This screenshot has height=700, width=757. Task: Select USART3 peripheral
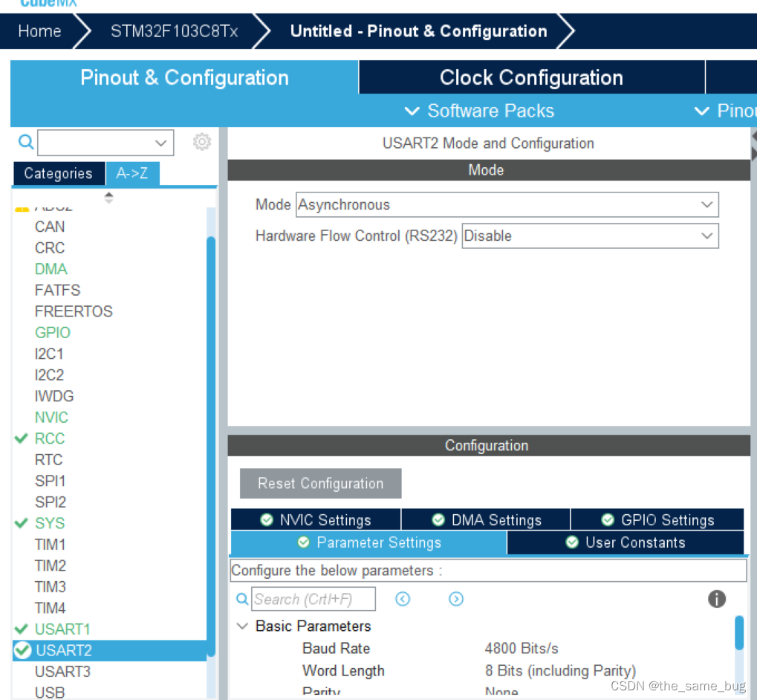tap(62, 672)
